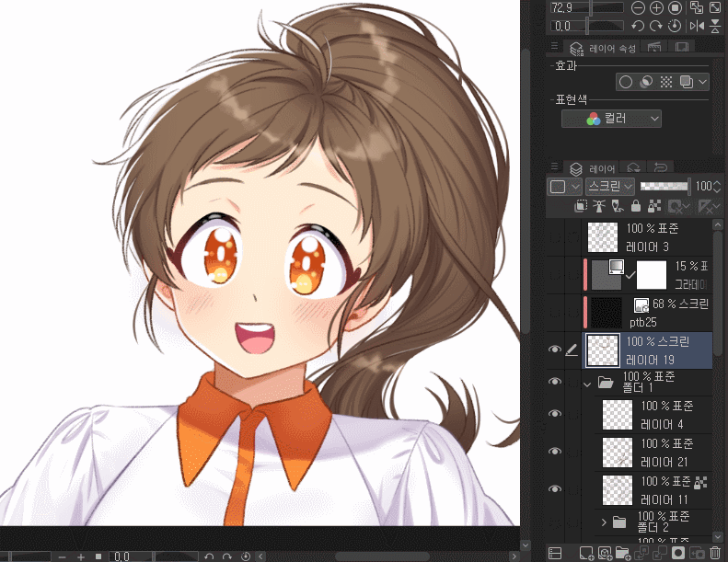The width and height of the screenshot is (728, 562).
Task: Reset zoom to 100% in navigator
Action: (675, 8)
